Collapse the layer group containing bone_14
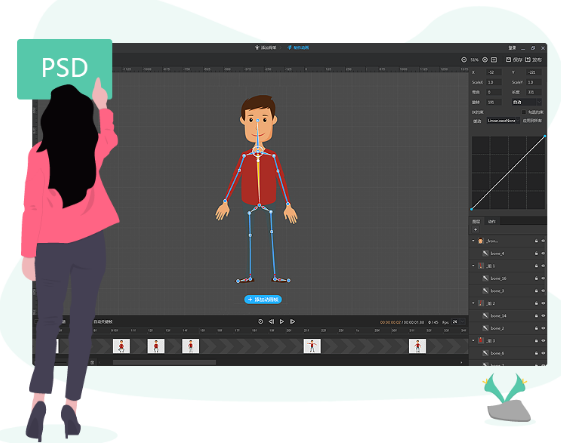Screen dimensions: 561x443 pos(473,303)
